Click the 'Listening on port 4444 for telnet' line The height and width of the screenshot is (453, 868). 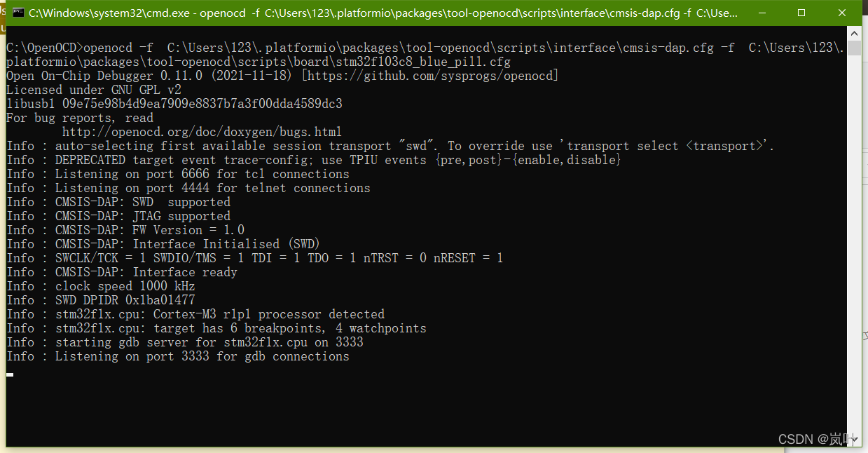tap(188, 188)
